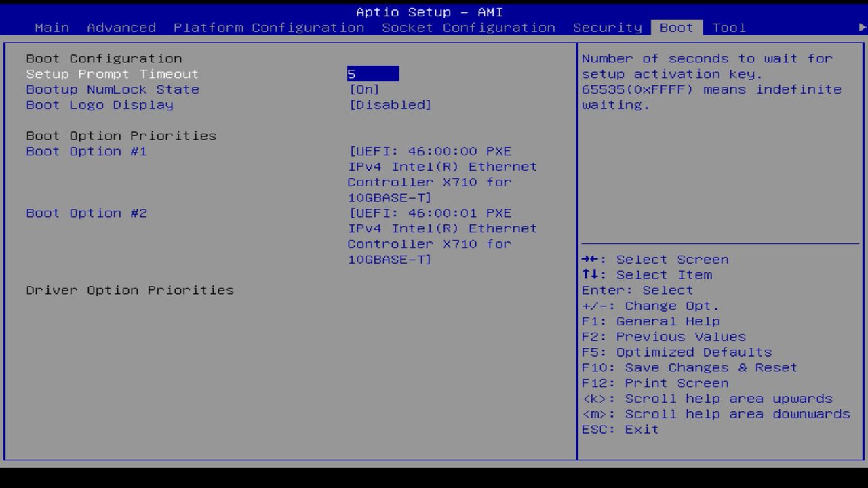
Task: Select the Boot tab
Action: (x=675, y=27)
